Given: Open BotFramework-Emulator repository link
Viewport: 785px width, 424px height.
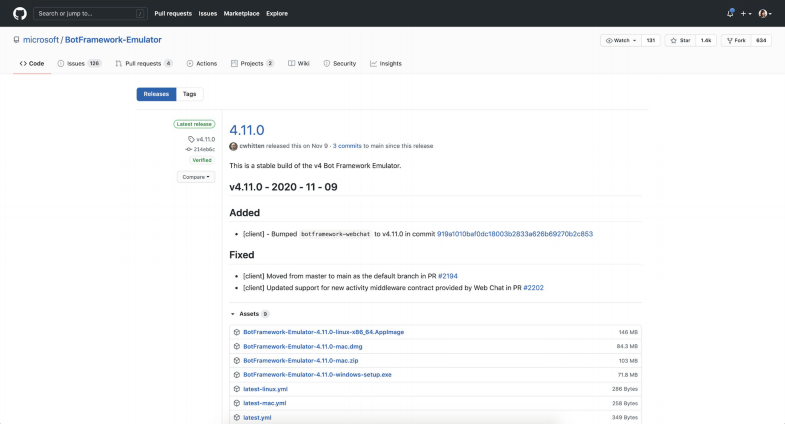Looking at the screenshot, I should click(x=113, y=40).
